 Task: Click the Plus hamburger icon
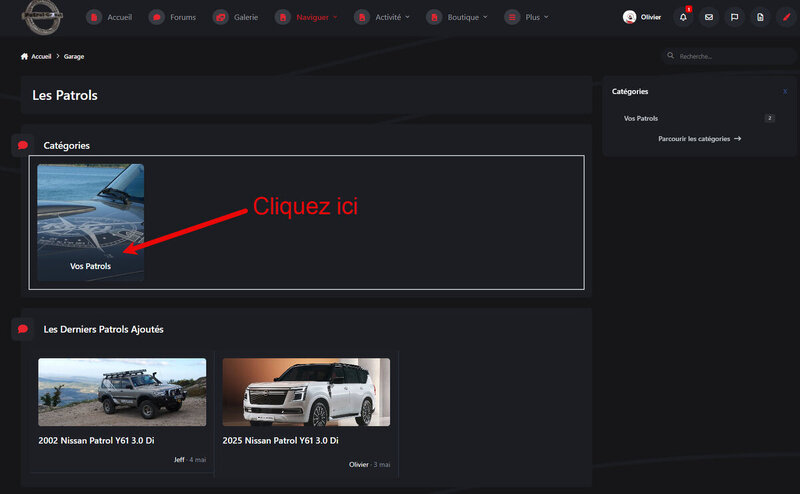pos(512,17)
